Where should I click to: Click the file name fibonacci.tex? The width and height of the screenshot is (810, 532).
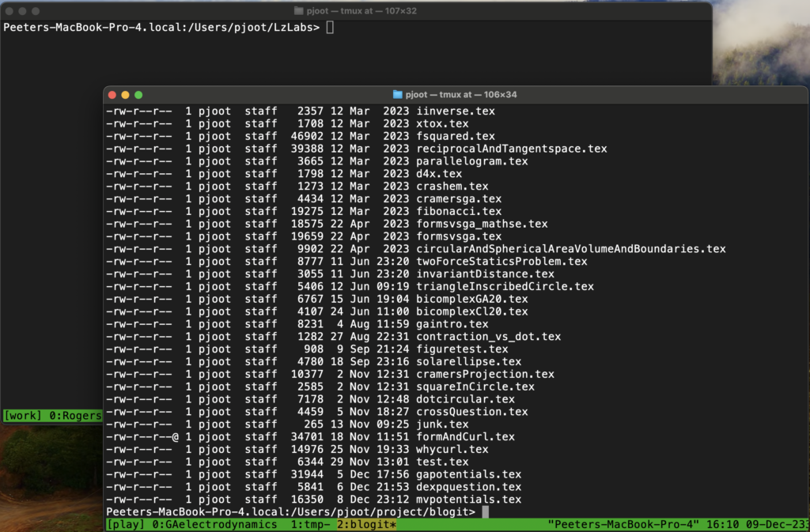click(459, 211)
